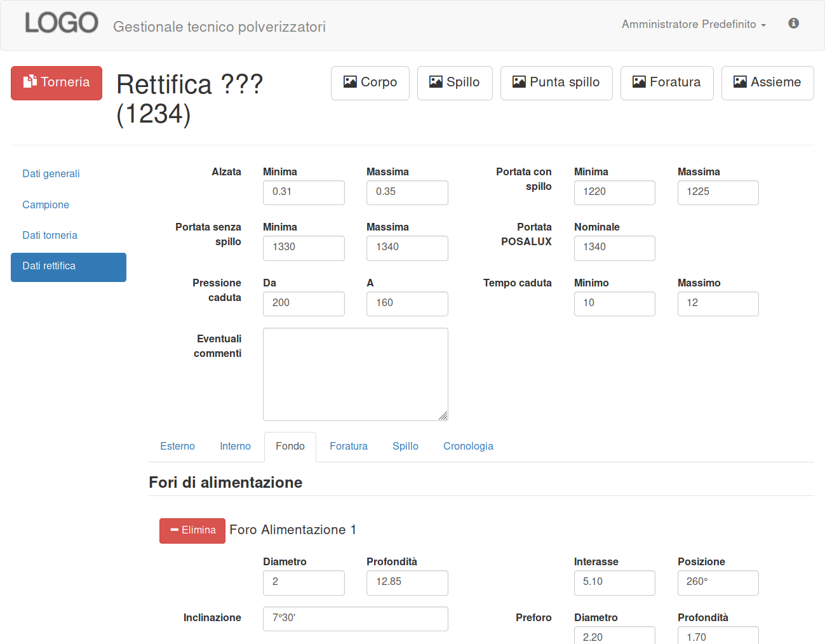Focus Tempo caduta Massimo field 12
This screenshot has height=644, width=825.
(718, 304)
